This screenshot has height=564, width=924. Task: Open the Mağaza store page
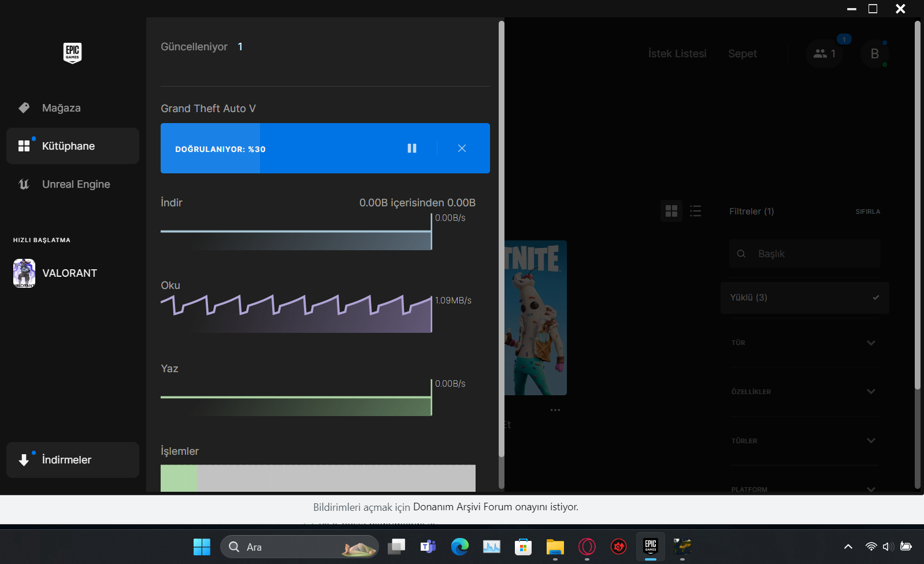pyautogui.click(x=73, y=108)
